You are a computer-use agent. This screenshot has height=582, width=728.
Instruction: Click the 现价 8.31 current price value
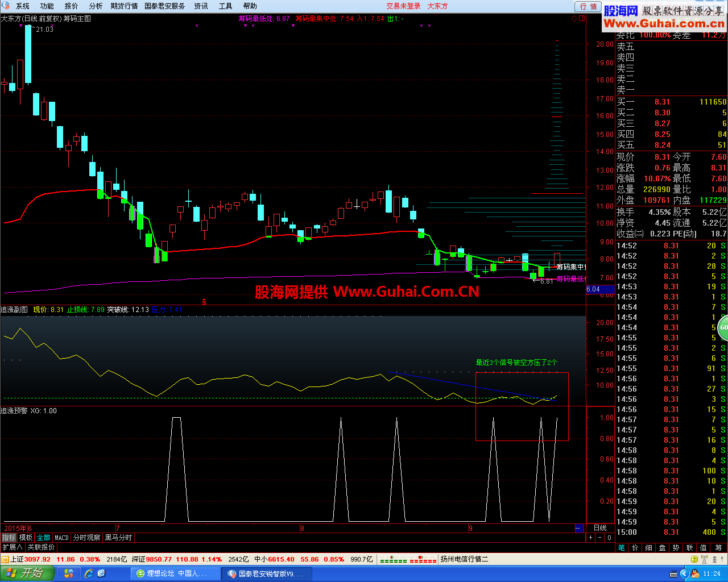click(x=662, y=157)
